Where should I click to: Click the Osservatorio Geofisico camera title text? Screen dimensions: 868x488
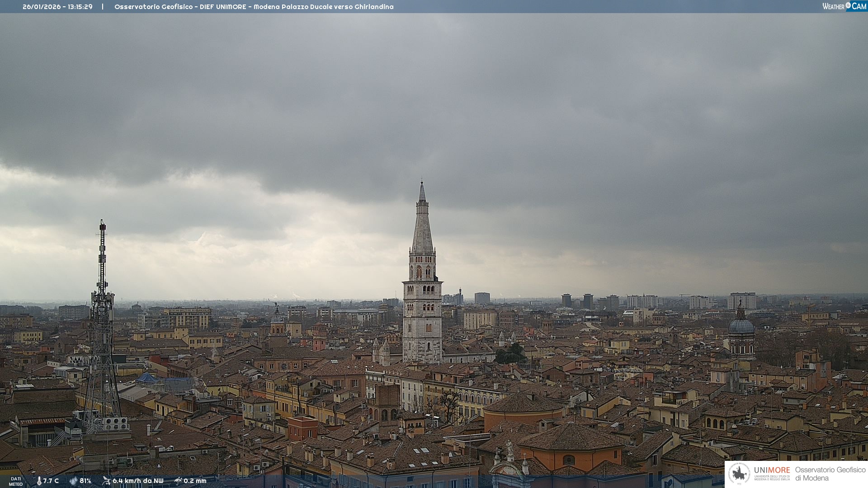254,7
